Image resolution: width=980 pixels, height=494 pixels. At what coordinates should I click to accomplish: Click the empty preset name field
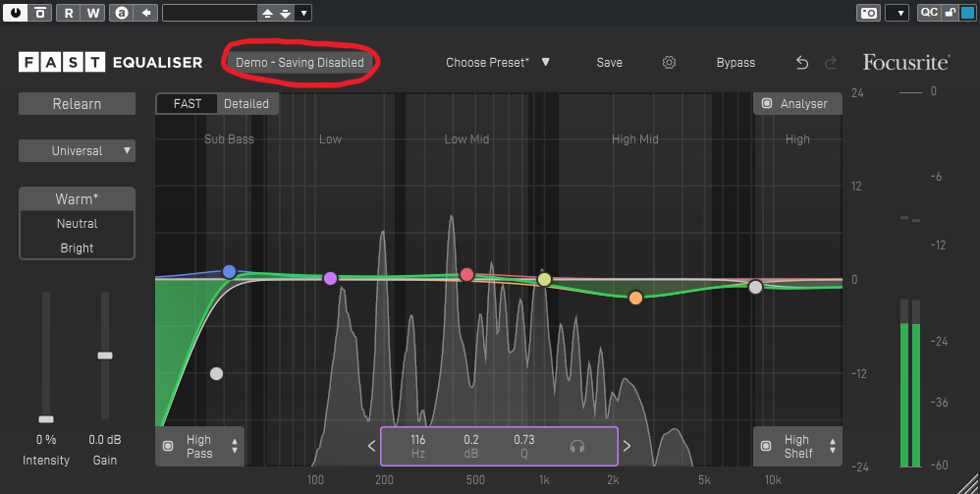tap(210, 13)
